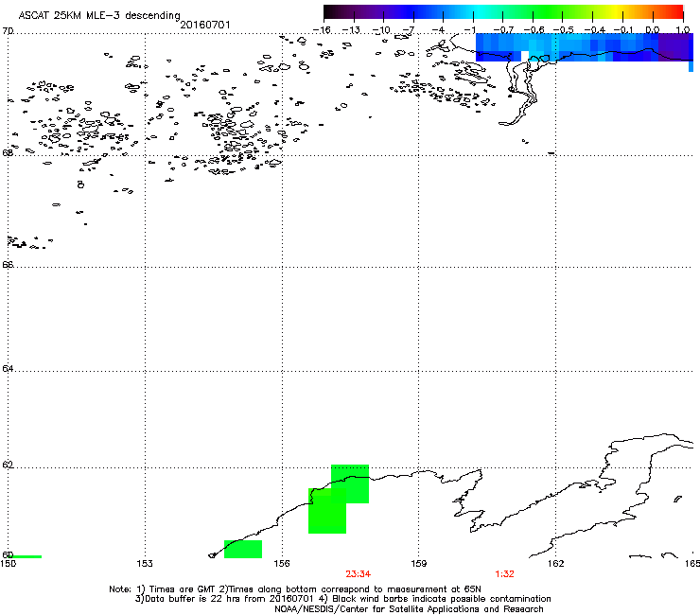
Task: Click the '60' latitude label
Action: pyautogui.click(x=8, y=554)
